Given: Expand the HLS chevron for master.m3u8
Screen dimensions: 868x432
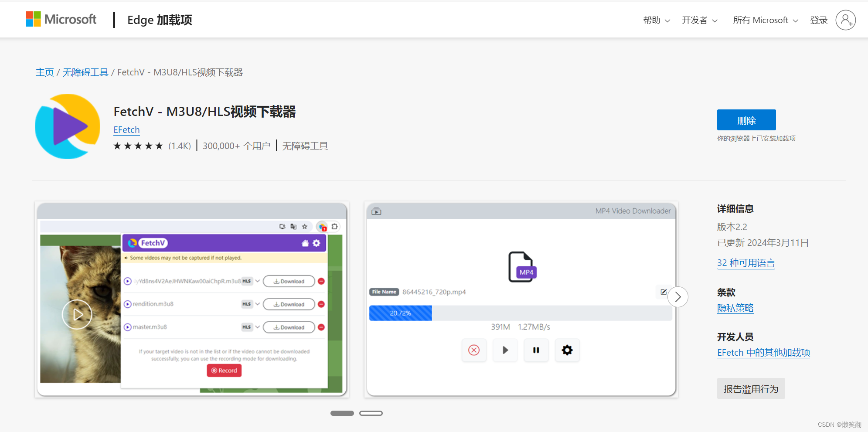Looking at the screenshot, I should click(x=258, y=327).
